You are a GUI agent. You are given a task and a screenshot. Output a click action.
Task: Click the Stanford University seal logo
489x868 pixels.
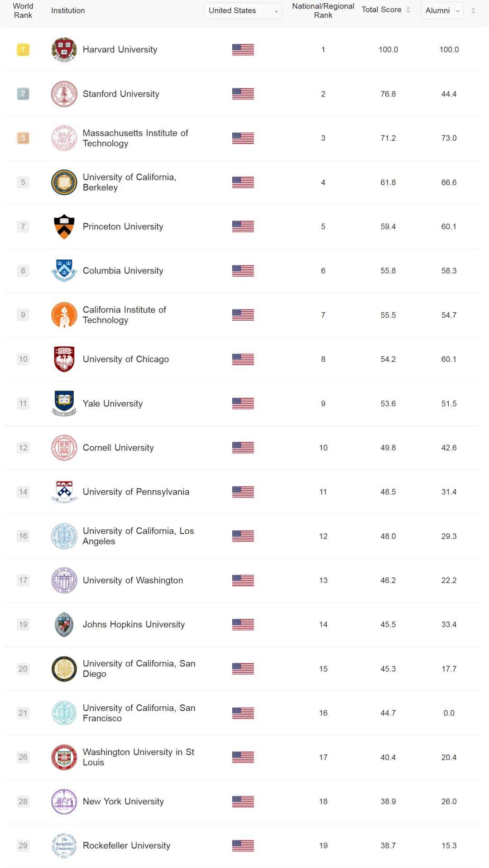click(64, 94)
